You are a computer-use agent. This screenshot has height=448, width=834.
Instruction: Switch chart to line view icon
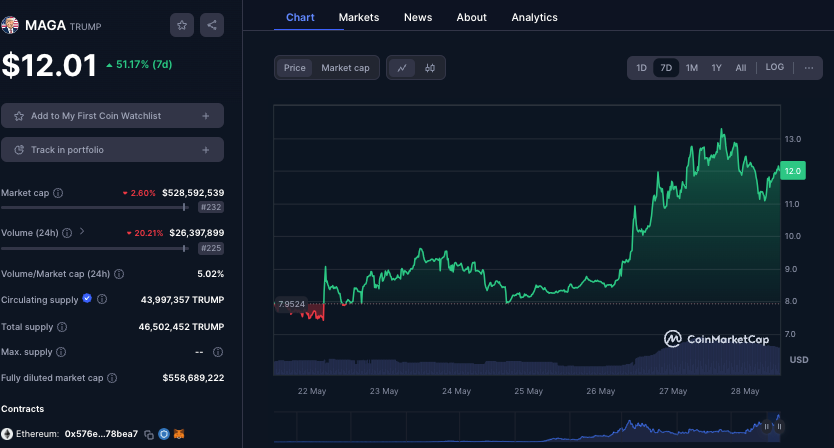coord(402,68)
